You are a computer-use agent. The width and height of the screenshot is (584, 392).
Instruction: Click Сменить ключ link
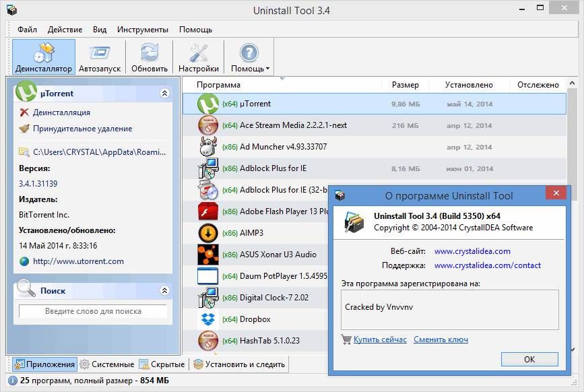(x=441, y=339)
